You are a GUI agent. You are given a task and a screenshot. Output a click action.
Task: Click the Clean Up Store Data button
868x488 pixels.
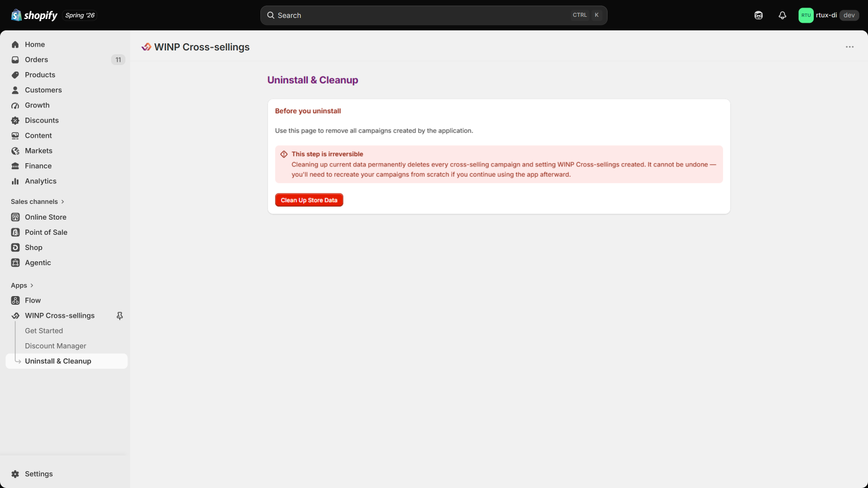(309, 200)
